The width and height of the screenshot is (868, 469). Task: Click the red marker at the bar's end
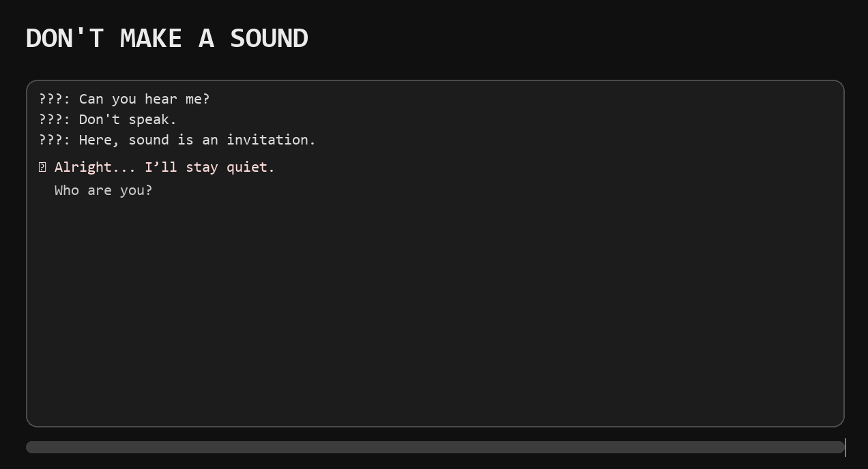[845, 447]
